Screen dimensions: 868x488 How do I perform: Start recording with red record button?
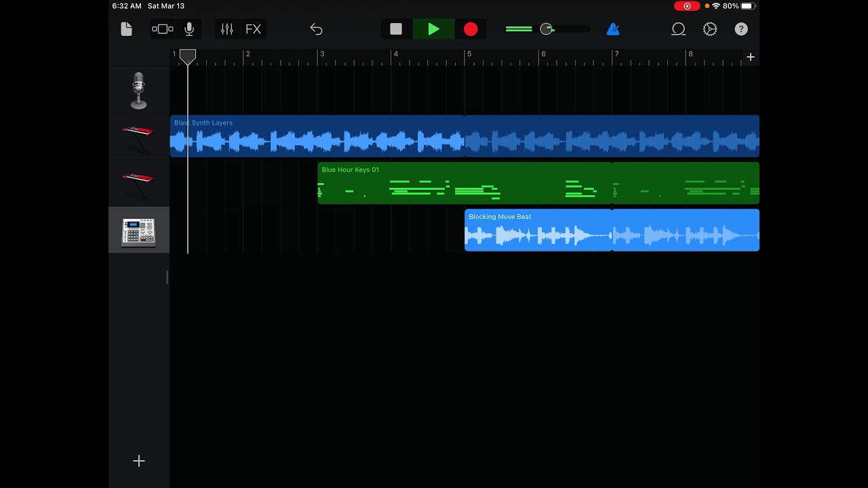(471, 29)
